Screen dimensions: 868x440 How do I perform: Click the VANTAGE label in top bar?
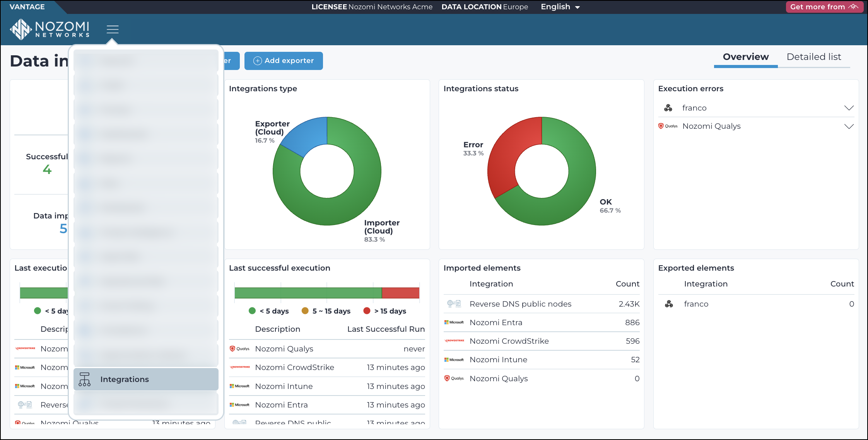pyautogui.click(x=27, y=7)
